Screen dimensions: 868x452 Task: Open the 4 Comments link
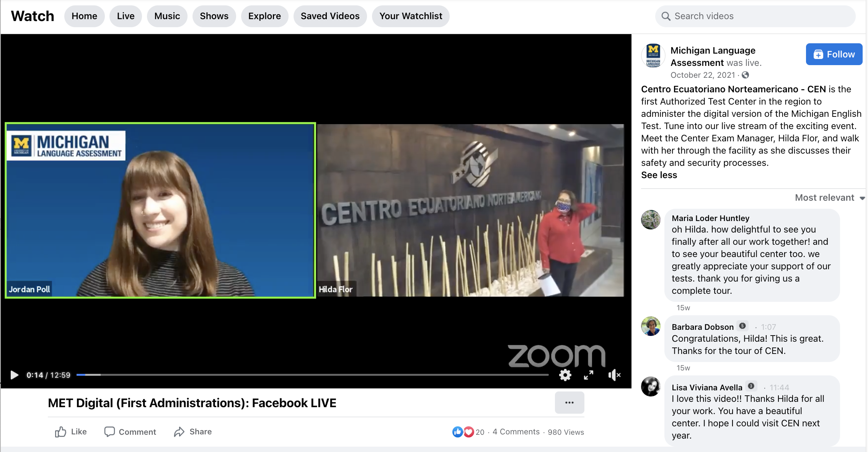click(x=516, y=432)
